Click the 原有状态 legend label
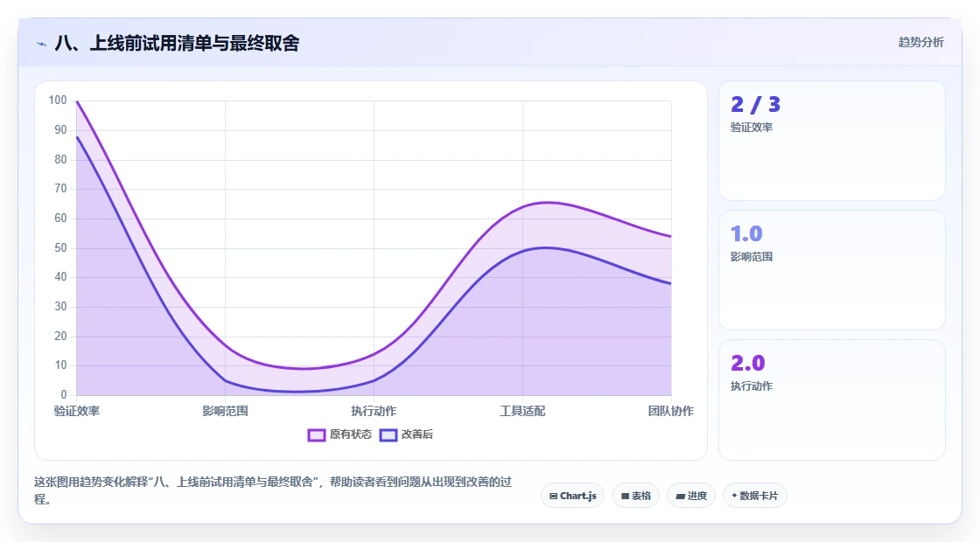This screenshot has height=542, width=980. click(351, 434)
